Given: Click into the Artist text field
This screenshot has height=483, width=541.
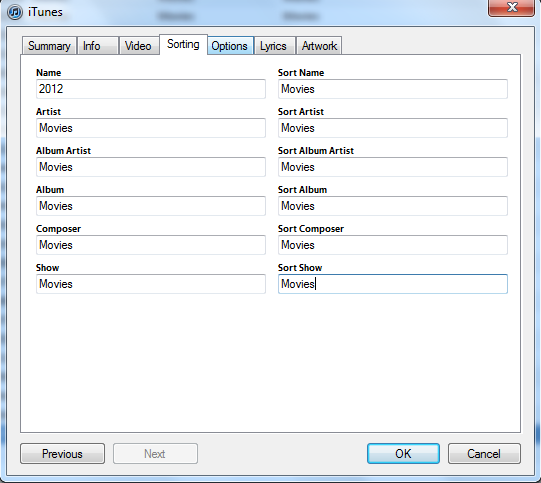Looking at the screenshot, I should click(151, 128).
